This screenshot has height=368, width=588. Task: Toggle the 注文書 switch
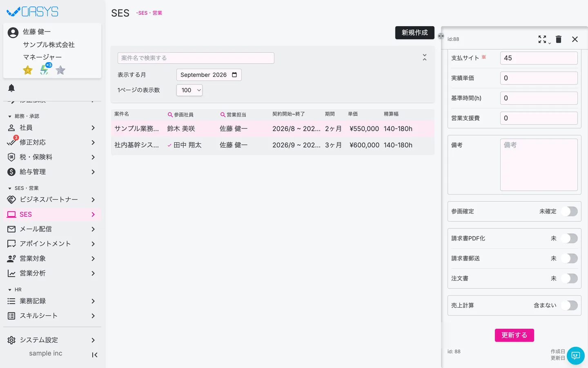[569, 278]
